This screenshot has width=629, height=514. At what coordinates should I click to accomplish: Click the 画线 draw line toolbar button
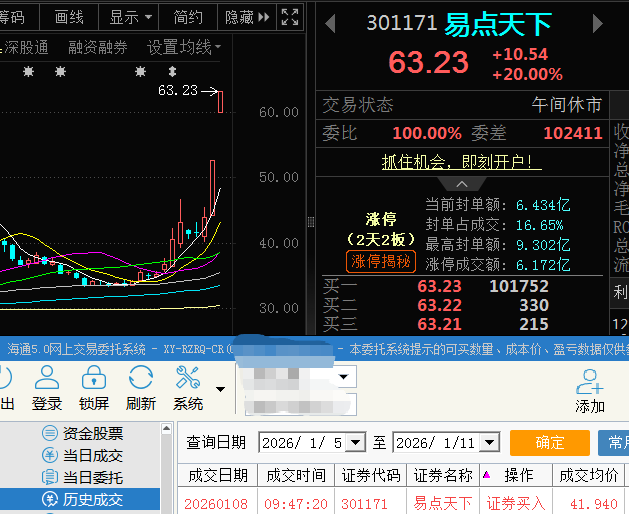69,17
